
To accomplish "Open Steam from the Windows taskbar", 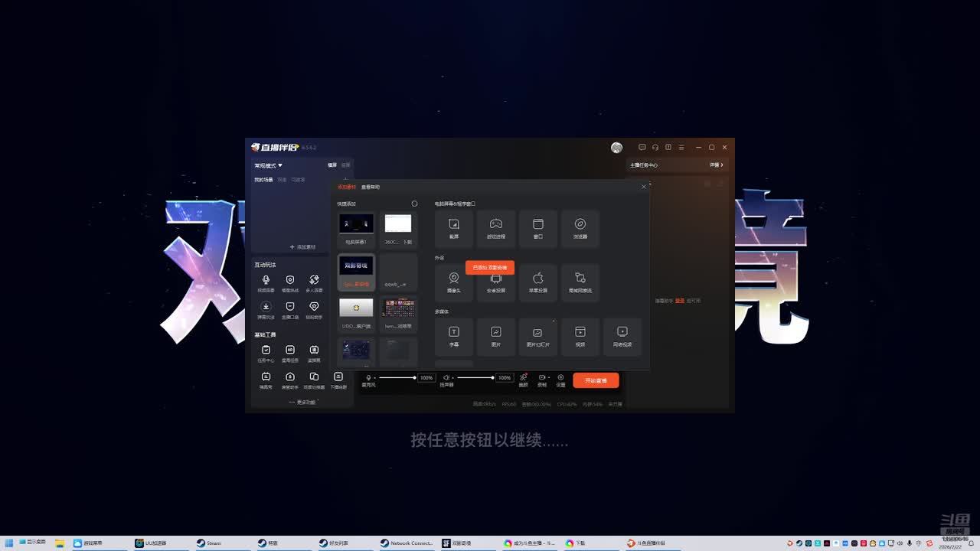I will point(209,543).
